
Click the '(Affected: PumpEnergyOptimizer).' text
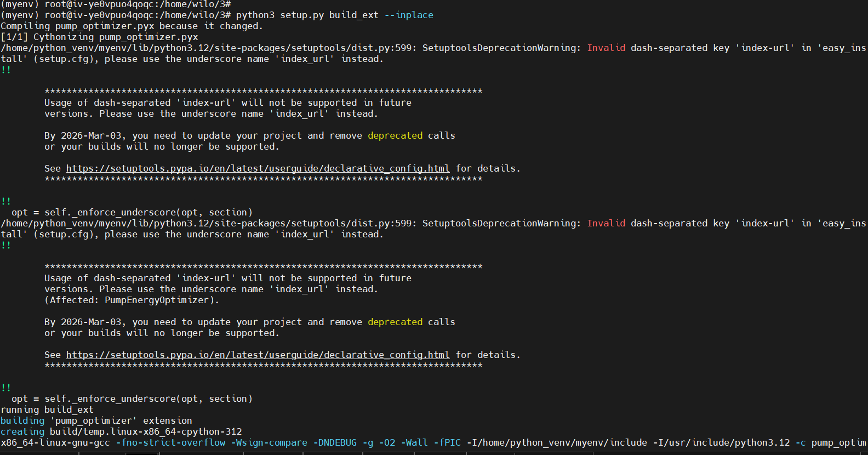pyautogui.click(x=132, y=300)
